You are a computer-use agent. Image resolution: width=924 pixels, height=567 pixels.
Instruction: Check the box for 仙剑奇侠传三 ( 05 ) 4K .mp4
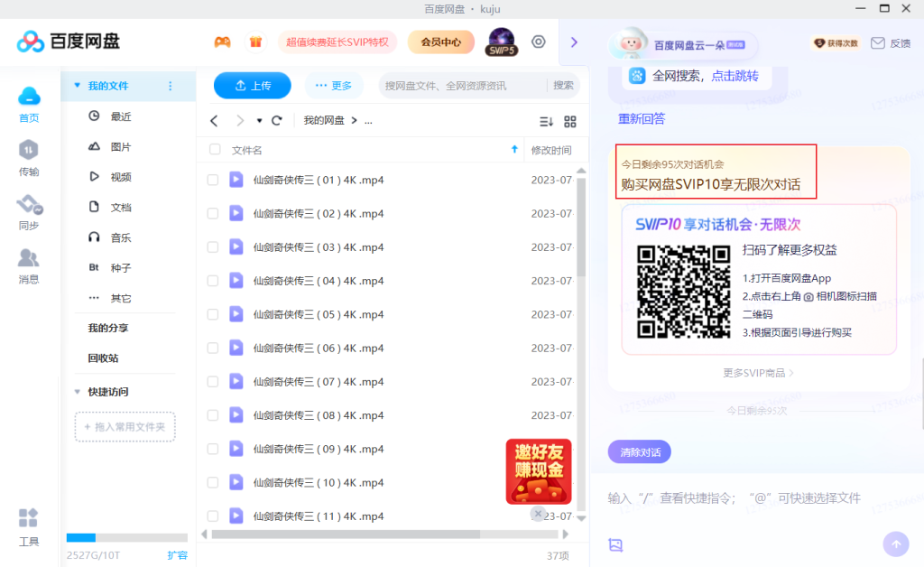coord(213,314)
